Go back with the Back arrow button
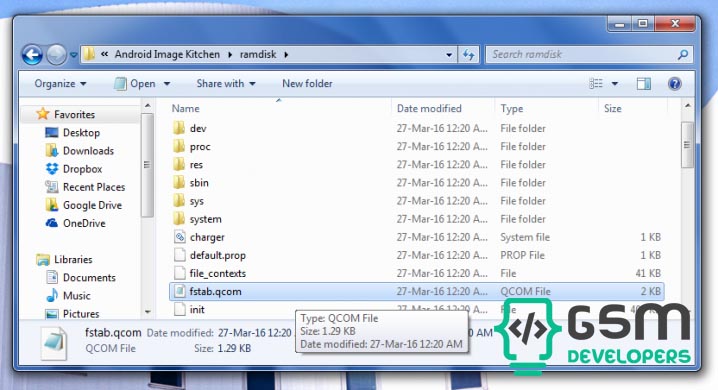 click(x=32, y=55)
